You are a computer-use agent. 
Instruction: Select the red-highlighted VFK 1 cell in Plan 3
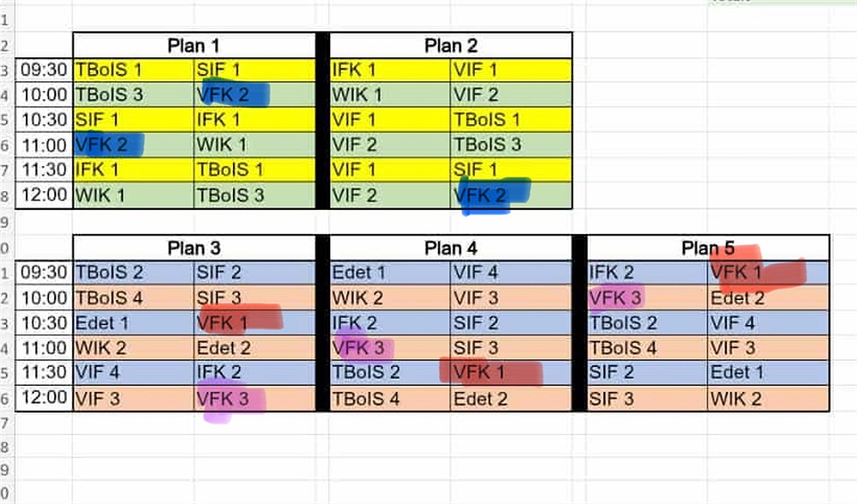[x=255, y=323]
